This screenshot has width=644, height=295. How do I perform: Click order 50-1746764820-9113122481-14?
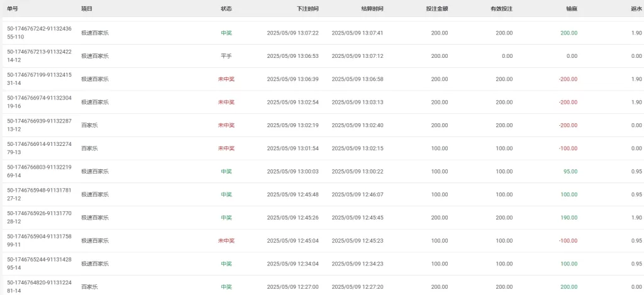35,287
